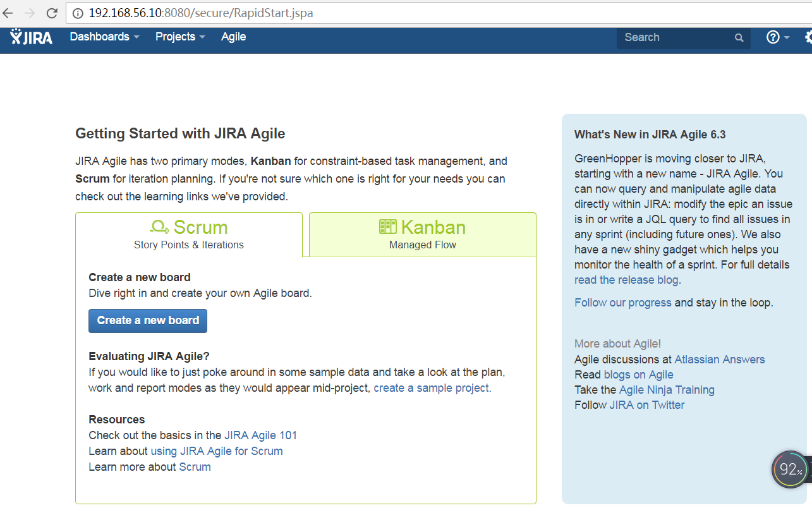Image resolution: width=812 pixels, height=527 pixels.
Task: Click the JIRA logo in the header
Action: coord(31,37)
